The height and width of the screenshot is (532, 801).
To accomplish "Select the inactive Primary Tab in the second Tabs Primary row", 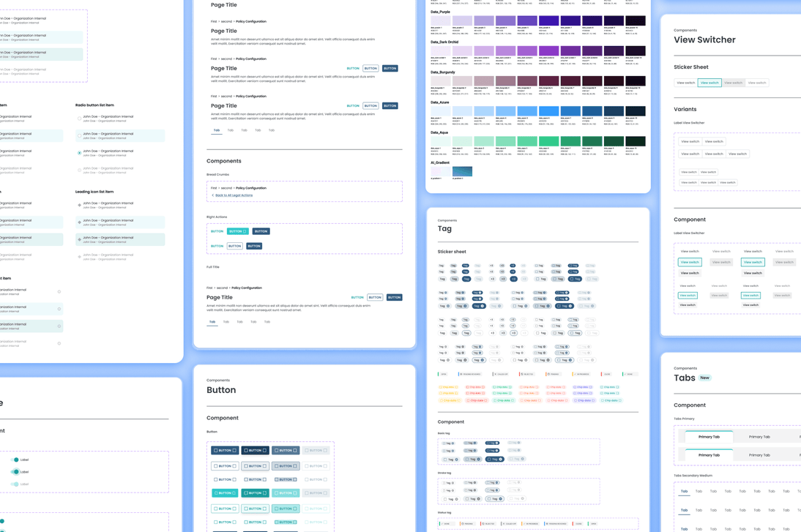I will tap(759, 455).
